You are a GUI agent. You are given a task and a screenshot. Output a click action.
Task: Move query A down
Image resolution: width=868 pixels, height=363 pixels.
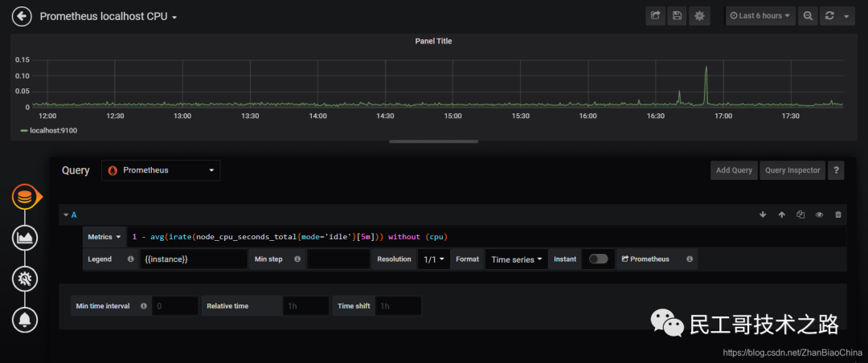(x=763, y=214)
